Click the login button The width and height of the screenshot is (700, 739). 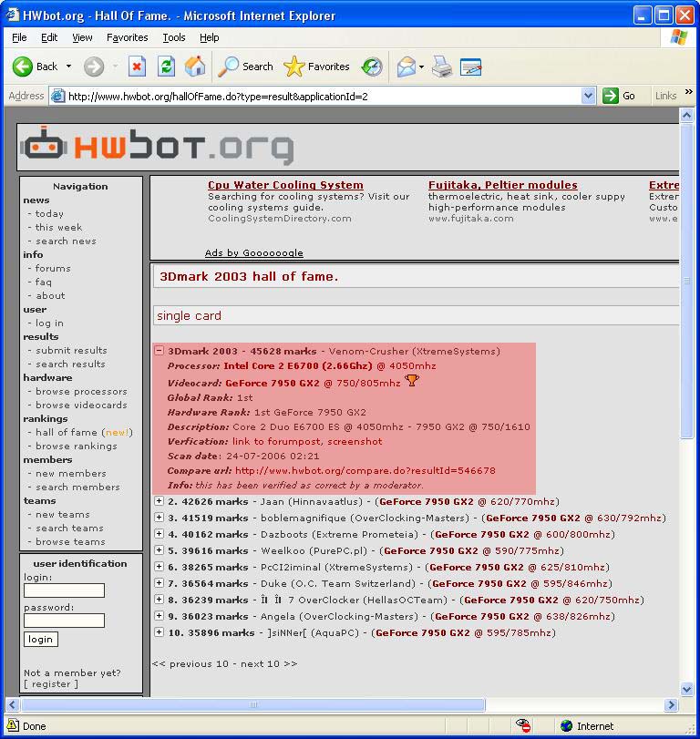[x=41, y=639]
